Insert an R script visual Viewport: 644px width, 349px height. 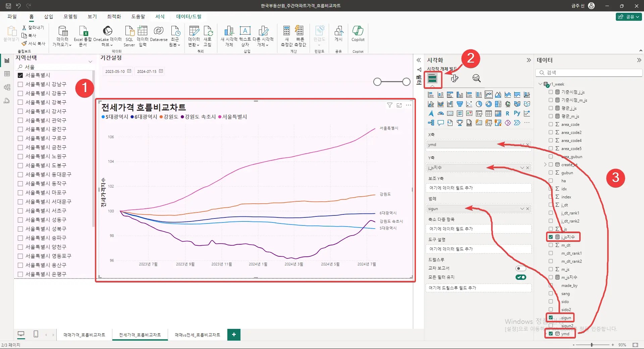507,113
